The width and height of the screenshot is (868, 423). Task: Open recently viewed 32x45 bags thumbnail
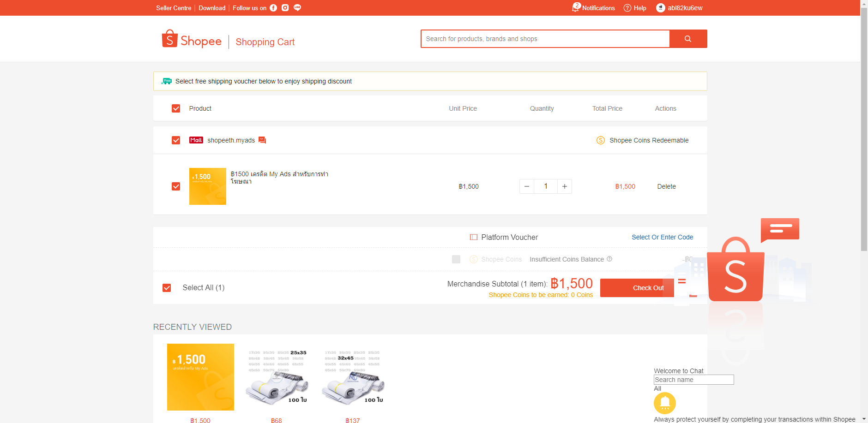353,377
